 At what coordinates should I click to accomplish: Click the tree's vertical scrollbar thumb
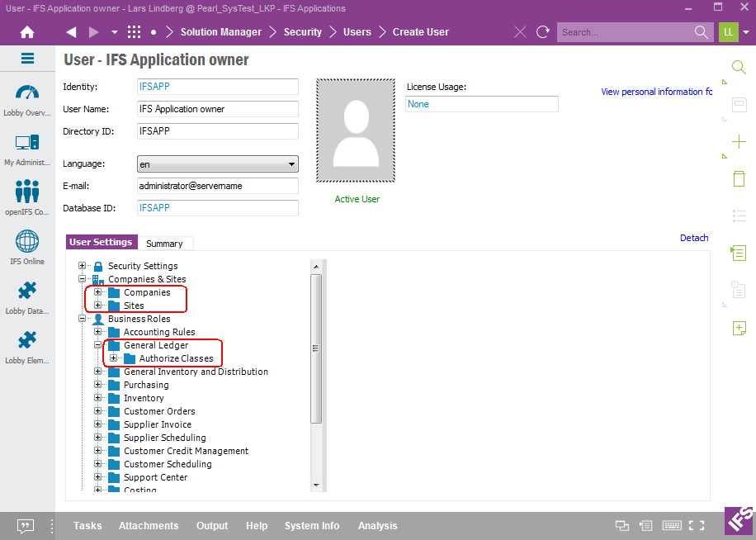(315, 348)
